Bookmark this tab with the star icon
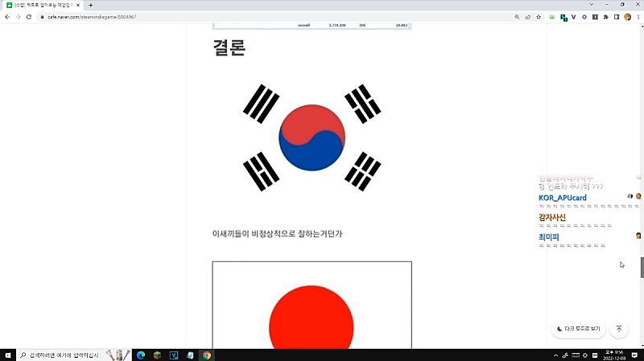This screenshot has height=361, width=644. [539, 17]
